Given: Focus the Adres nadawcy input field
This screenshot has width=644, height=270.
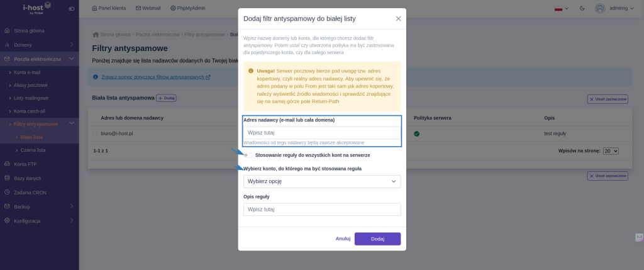Looking at the screenshot, I should click(x=322, y=133).
